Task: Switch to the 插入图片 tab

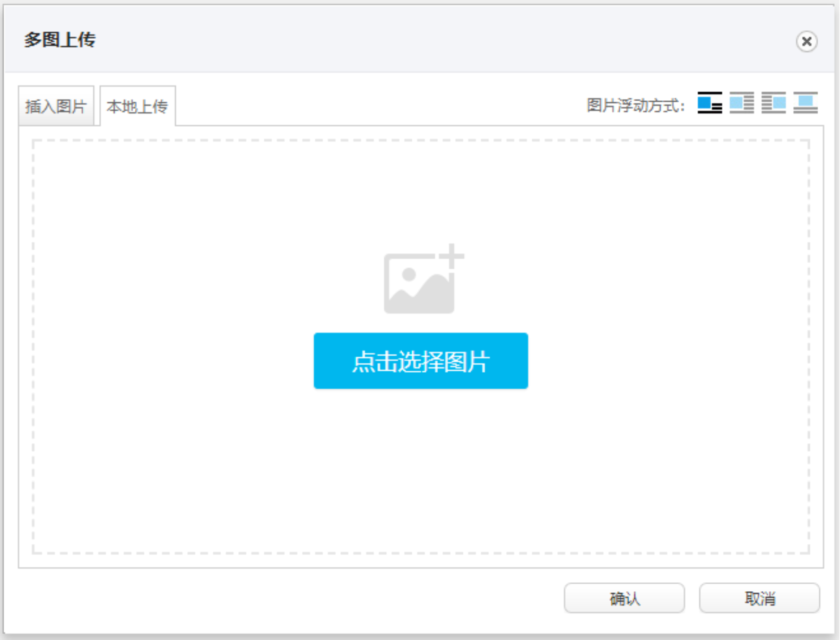Action: click(x=56, y=107)
